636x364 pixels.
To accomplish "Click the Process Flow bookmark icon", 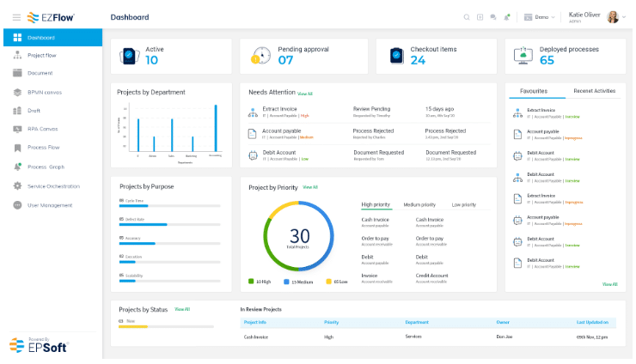I will (x=17, y=148).
